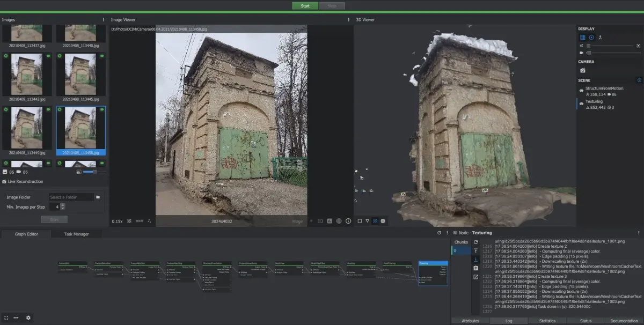The image size is (644, 325).
Task: Click the camera count icon showing 86
Action: click(19, 172)
